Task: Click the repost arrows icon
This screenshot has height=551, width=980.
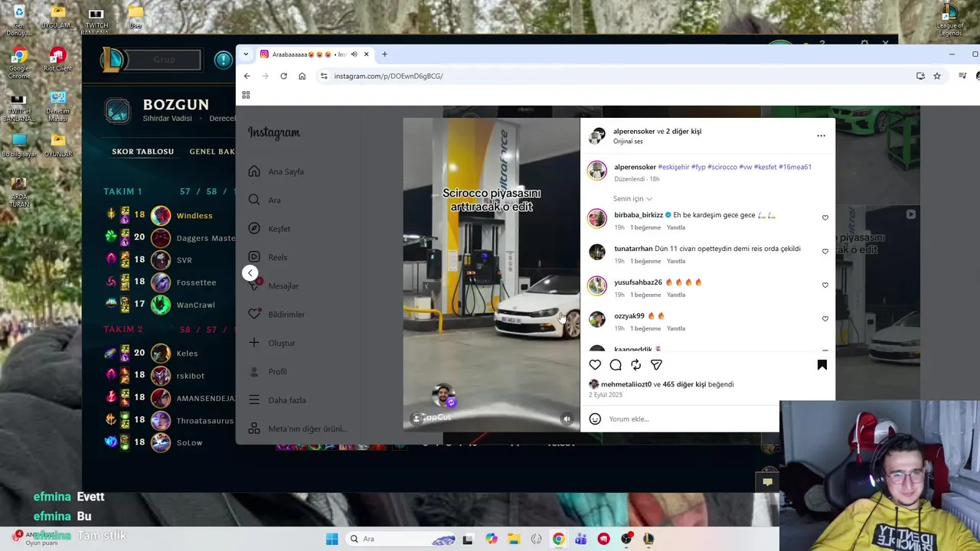Action: [635, 365]
